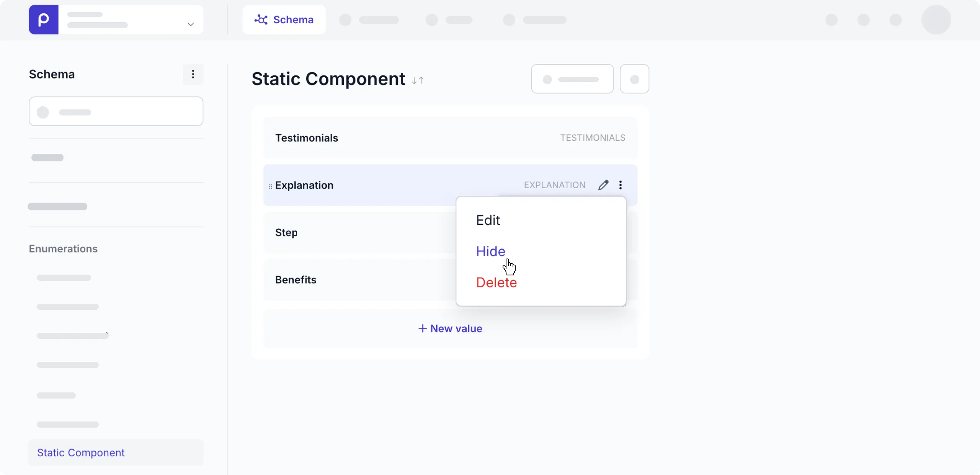Screen dimensions: 980x475
Task: Click the square icon button beside Static Component header
Action: [634, 79]
